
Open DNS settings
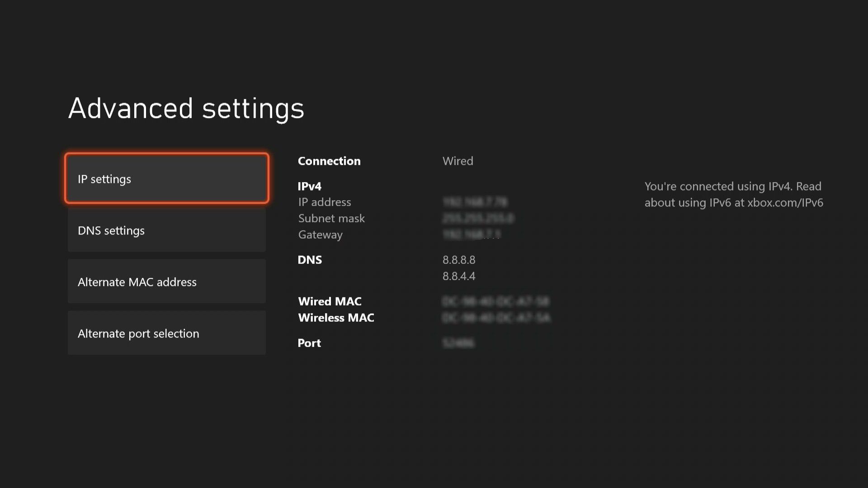click(x=166, y=230)
